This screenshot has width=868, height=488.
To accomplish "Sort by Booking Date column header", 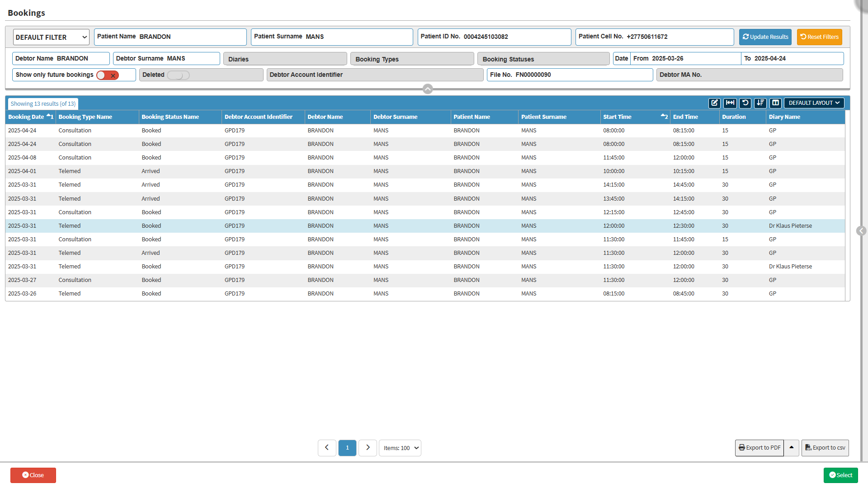I will pyautogui.click(x=26, y=117).
